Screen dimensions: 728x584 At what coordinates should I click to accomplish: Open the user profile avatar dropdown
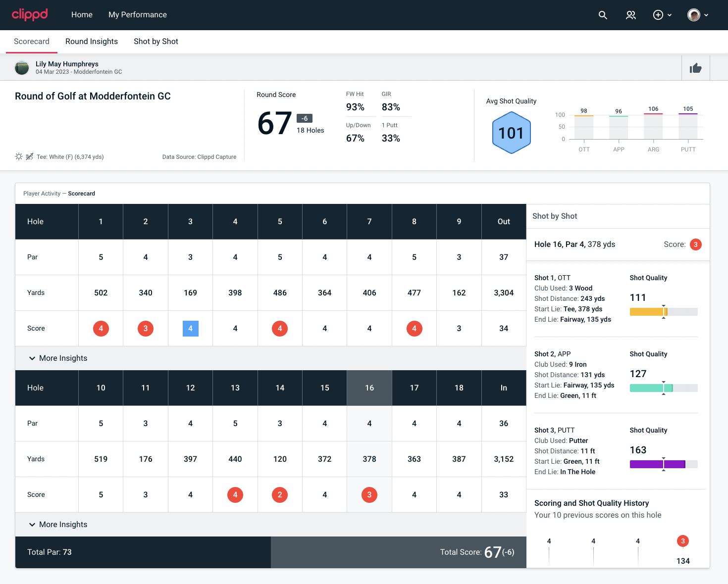[x=697, y=15]
